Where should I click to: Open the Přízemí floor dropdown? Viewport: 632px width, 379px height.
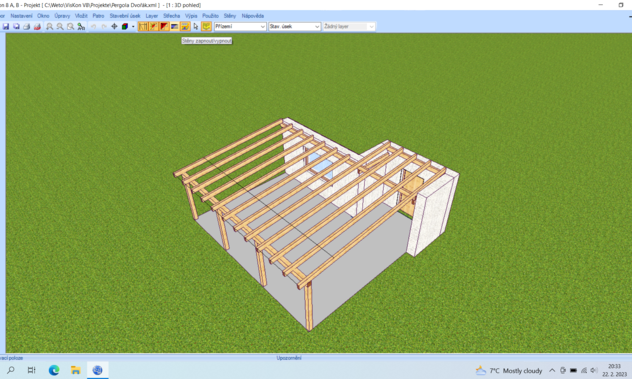[240, 27]
